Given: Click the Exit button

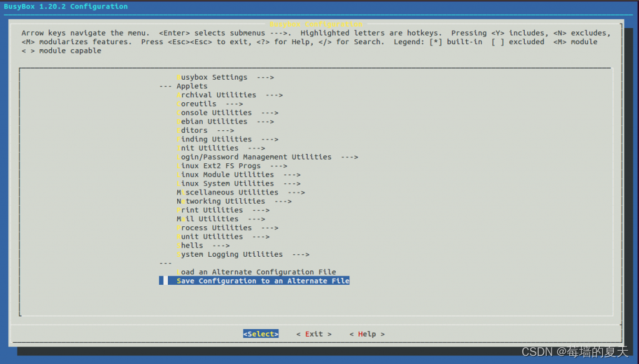Looking at the screenshot, I should [x=313, y=333].
